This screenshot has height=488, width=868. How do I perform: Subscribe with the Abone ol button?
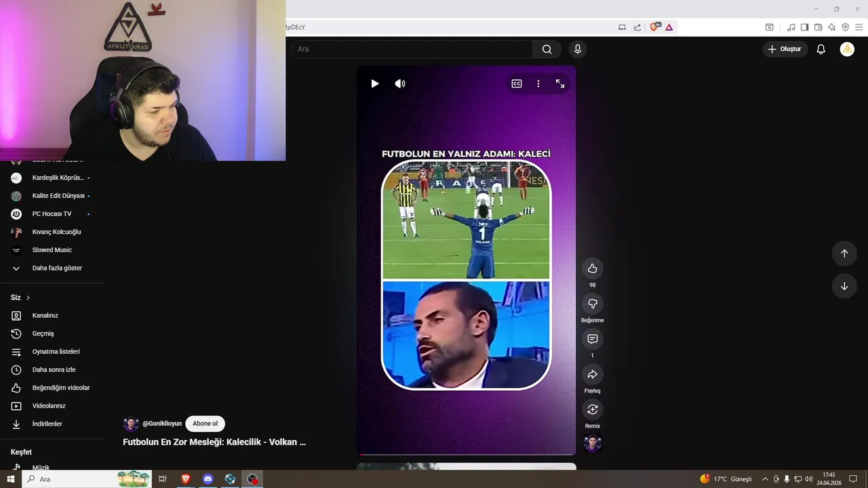pos(205,424)
